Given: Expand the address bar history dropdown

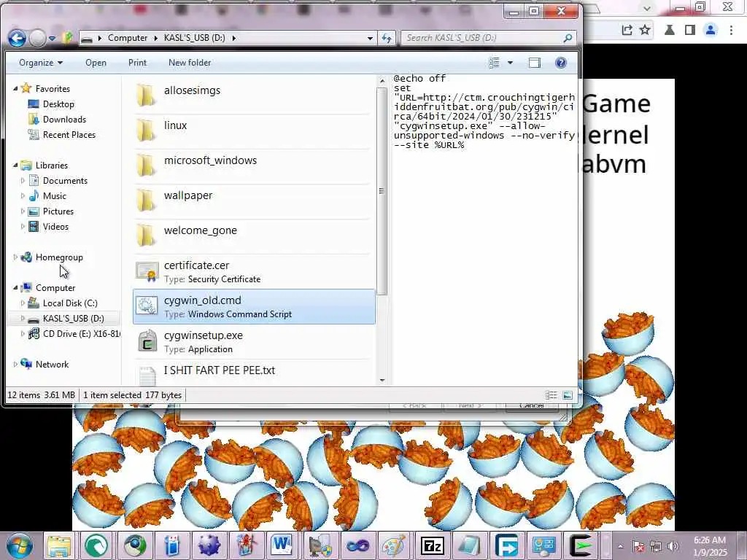Looking at the screenshot, I should (x=370, y=38).
